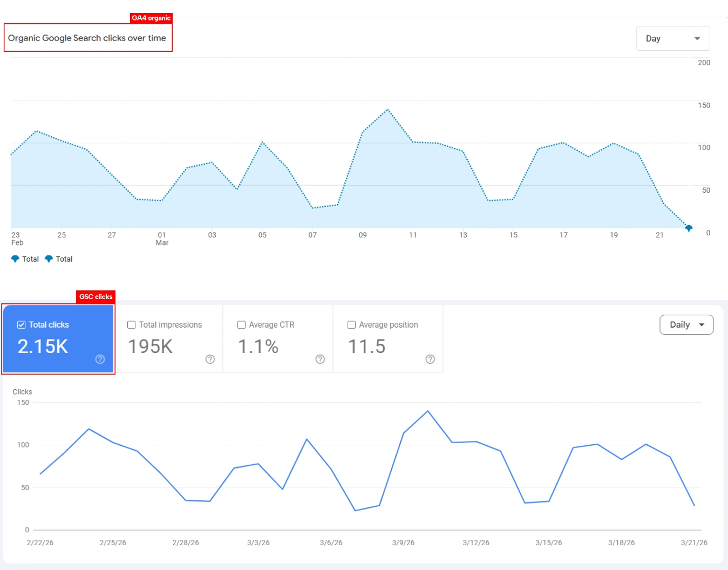Uncheck the Total clicks checkbox
The width and height of the screenshot is (728, 570).
click(21, 324)
